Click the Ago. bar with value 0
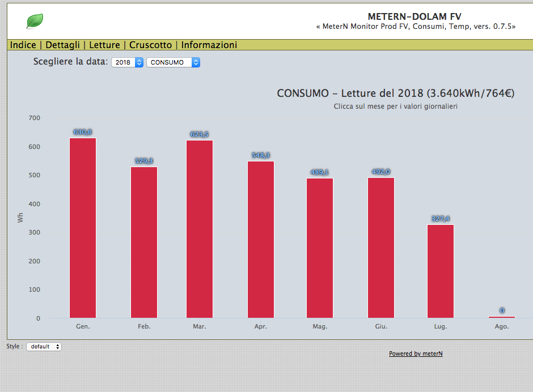533x392 pixels. pyautogui.click(x=502, y=317)
